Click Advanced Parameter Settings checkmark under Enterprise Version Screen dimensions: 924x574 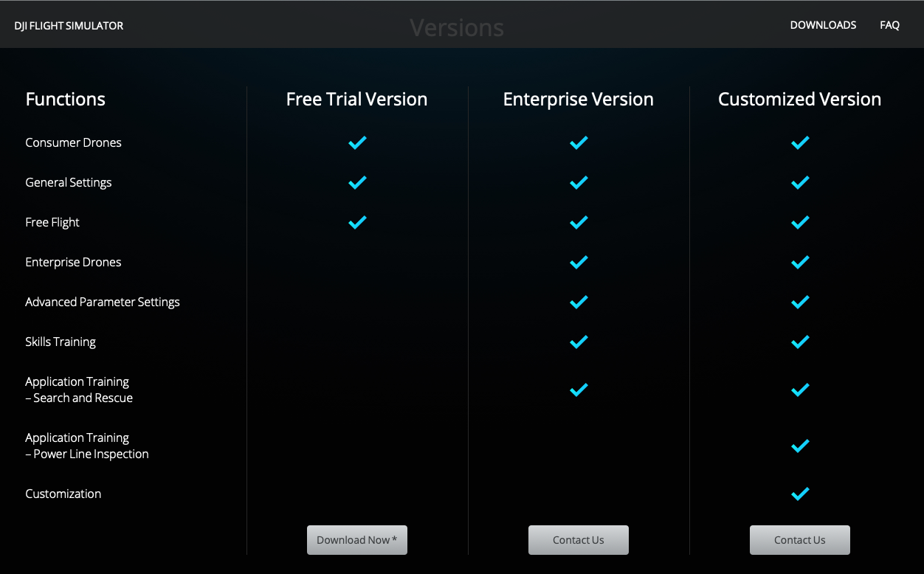pyautogui.click(x=579, y=302)
